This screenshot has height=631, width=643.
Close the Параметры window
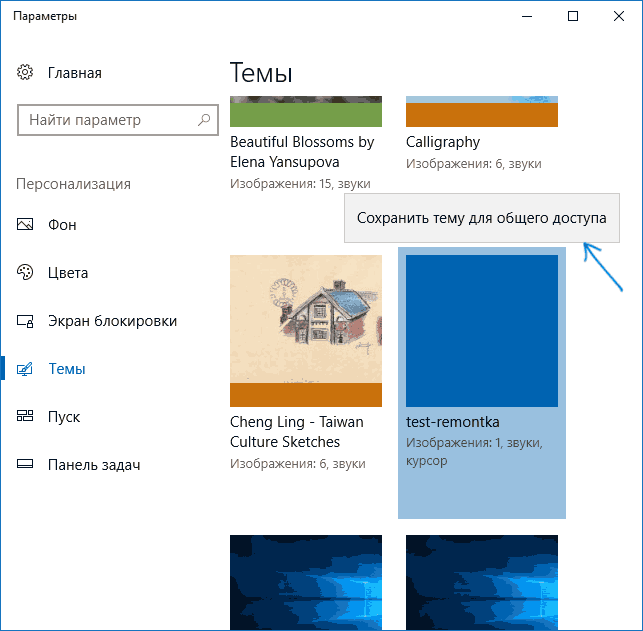pyautogui.click(x=618, y=16)
